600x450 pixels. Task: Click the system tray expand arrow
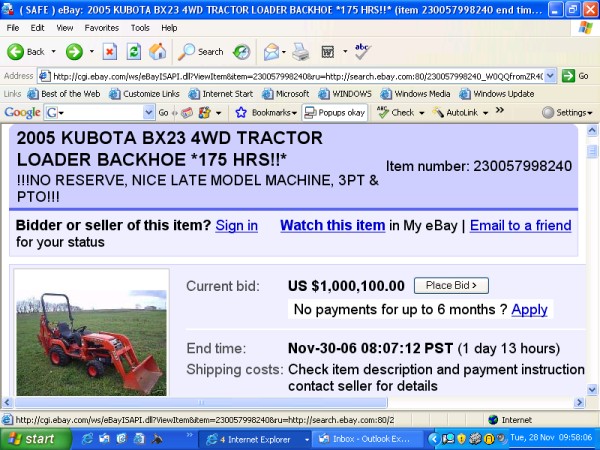(433, 439)
